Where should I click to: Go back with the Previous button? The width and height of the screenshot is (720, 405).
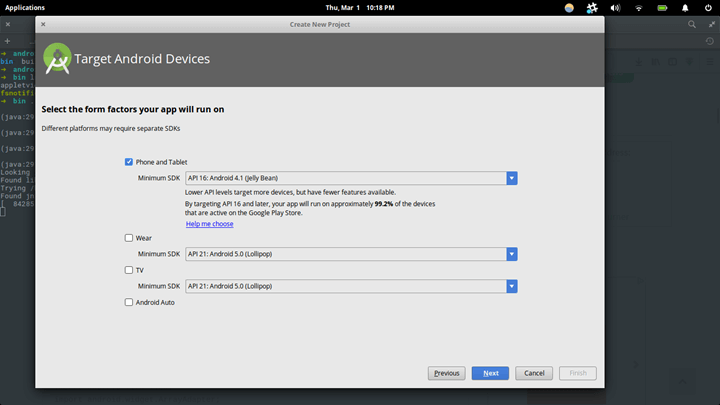tap(447, 373)
